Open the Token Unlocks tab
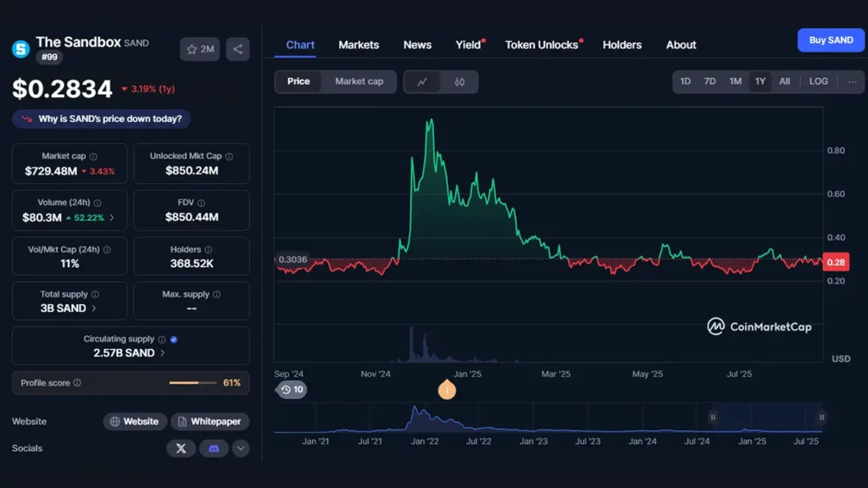 542,45
